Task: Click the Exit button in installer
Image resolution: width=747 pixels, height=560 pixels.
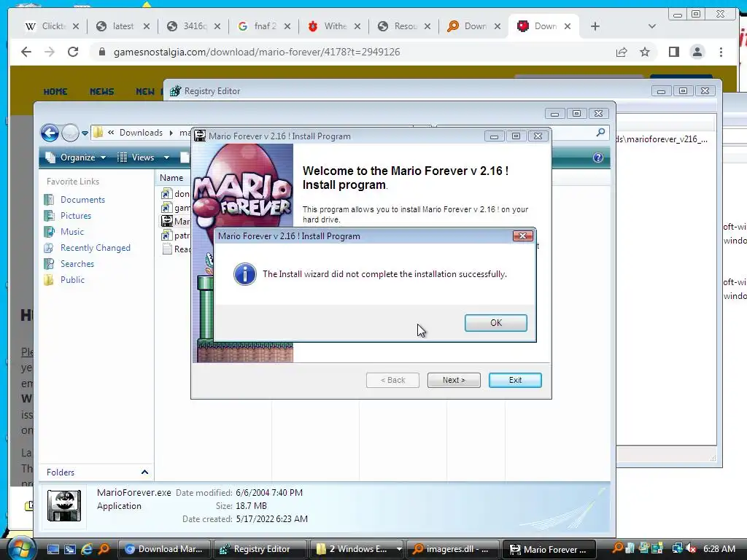Action: [x=515, y=380]
